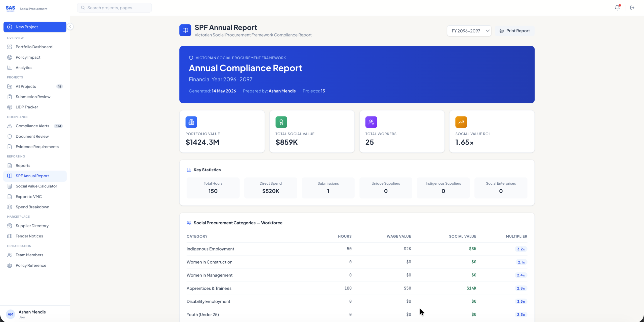Image resolution: width=644 pixels, height=322 pixels.
Task: Click the 3.5x multiplier badge
Action: click(x=521, y=301)
